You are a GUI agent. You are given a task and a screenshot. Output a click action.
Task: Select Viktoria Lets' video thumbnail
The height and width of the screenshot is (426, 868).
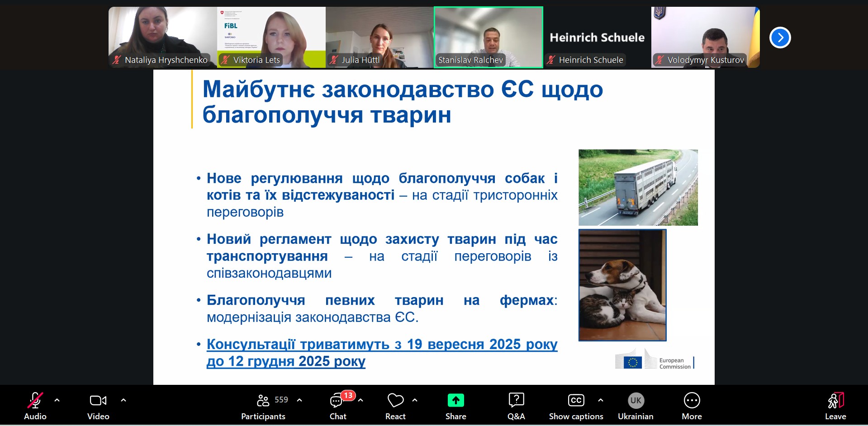(271, 37)
